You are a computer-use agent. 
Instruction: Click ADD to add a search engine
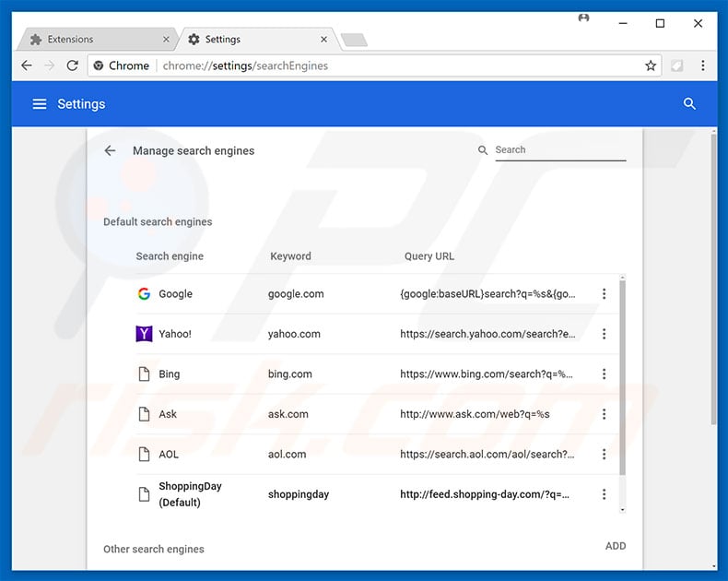pyautogui.click(x=616, y=546)
